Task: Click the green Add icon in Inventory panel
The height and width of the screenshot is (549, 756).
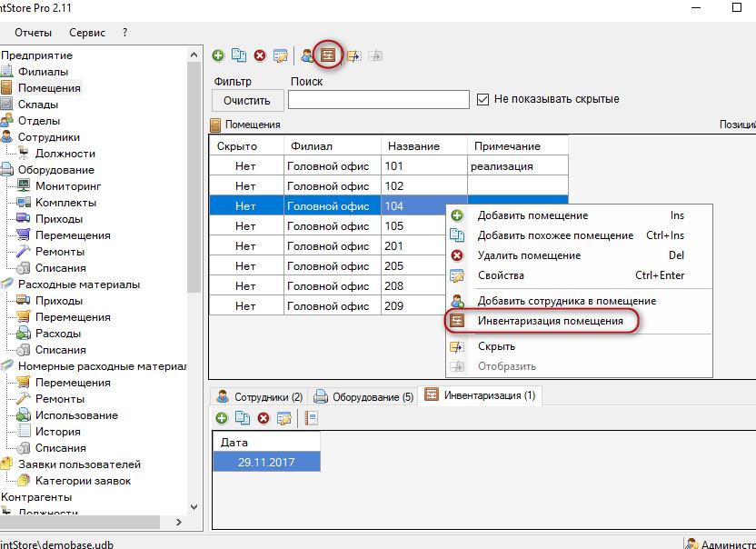Action: (222, 418)
